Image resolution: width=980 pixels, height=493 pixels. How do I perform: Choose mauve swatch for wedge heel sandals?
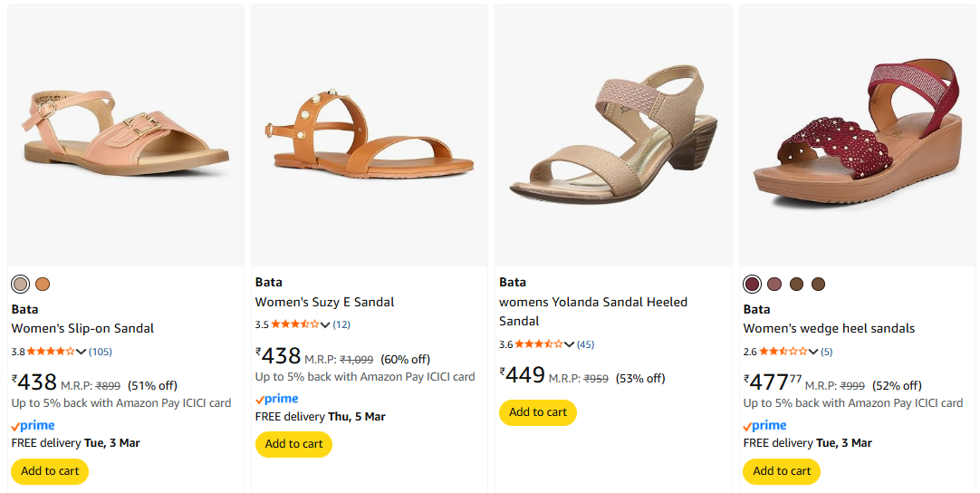coord(774,285)
